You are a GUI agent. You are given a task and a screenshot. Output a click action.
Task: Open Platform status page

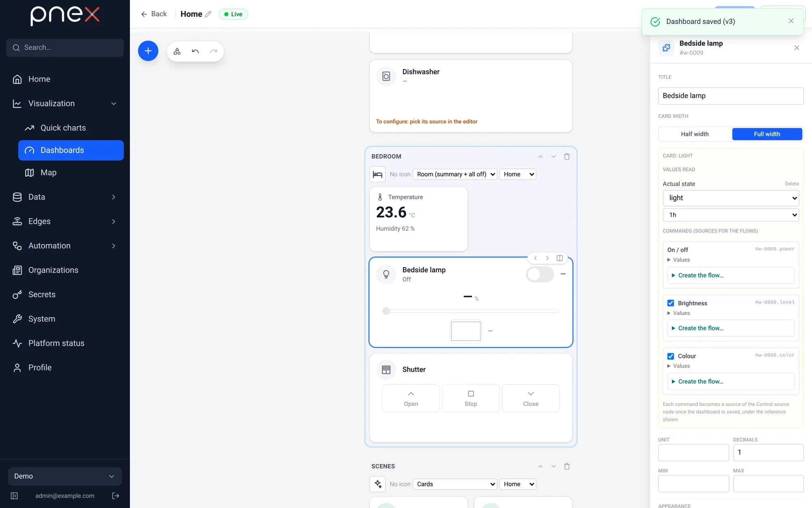65,343
